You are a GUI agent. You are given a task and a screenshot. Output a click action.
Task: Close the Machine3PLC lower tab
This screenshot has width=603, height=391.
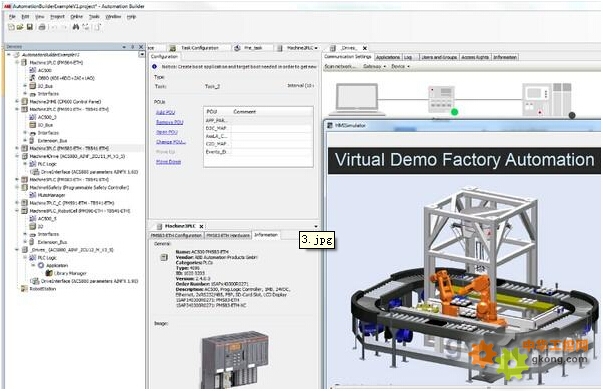pos(202,226)
